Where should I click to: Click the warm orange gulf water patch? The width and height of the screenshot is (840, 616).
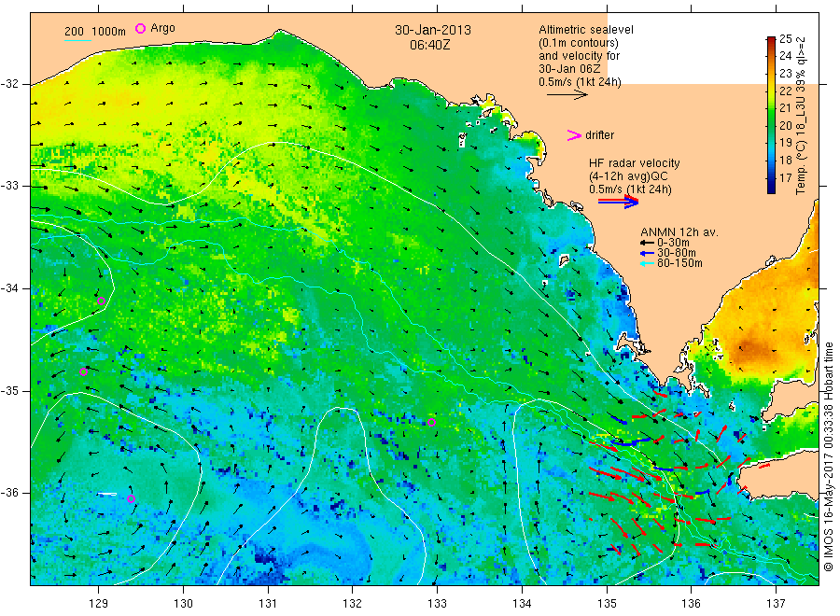coord(754,348)
